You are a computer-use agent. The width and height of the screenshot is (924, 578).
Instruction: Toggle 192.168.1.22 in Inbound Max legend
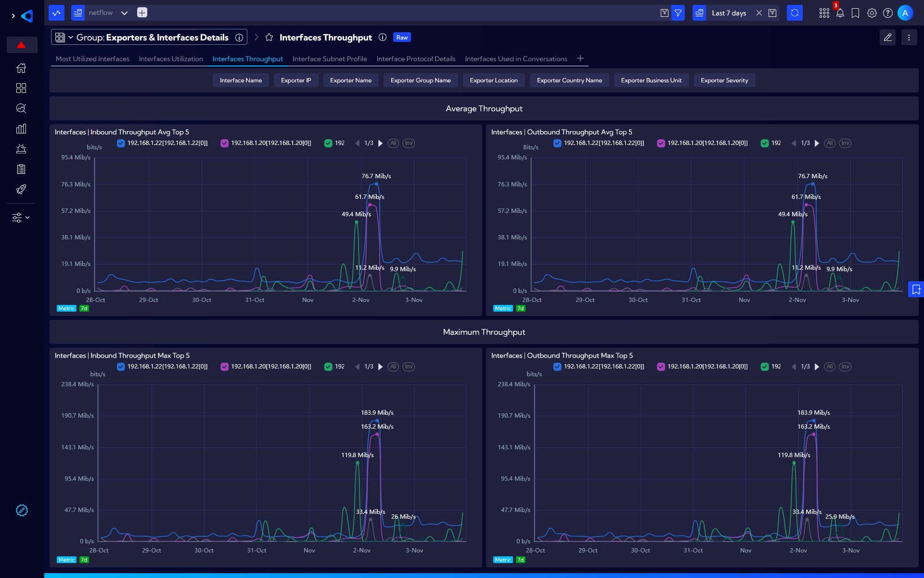click(121, 367)
